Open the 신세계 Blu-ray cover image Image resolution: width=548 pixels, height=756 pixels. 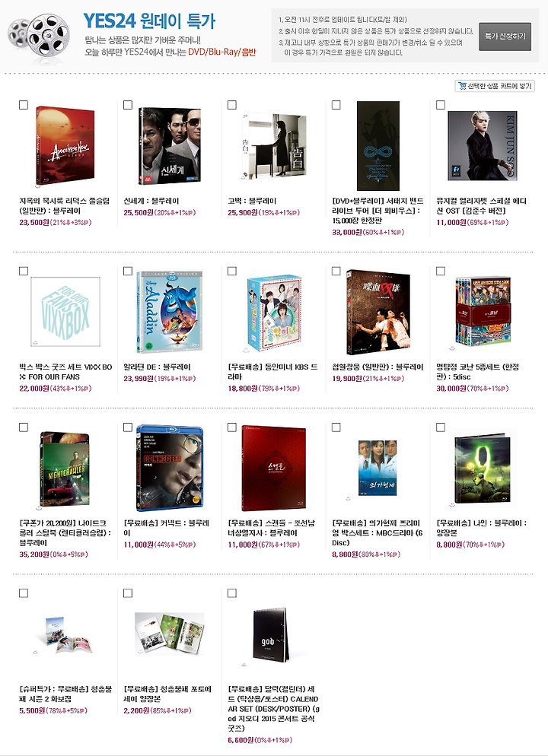click(x=169, y=145)
